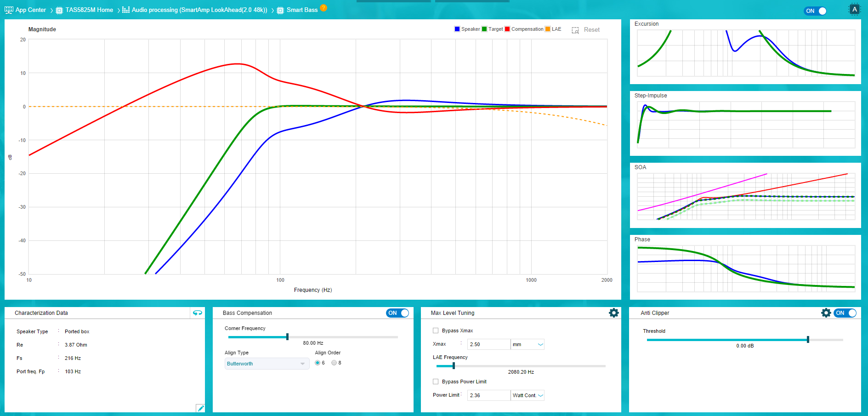This screenshot has width=868, height=416.
Task: Click the Characterization Data reload icon
Action: 198,313
